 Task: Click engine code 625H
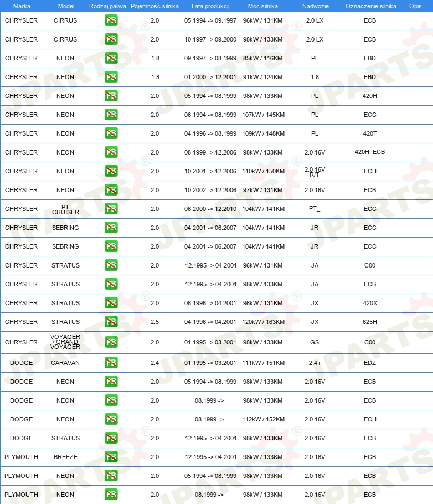(370, 322)
